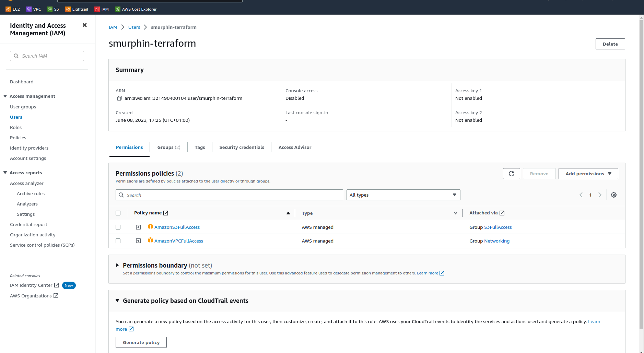This screenshot has height=353, width=644.
Task: Click AmazonS3FullAccess policy cube icon
Action: [x=150, y=226]
